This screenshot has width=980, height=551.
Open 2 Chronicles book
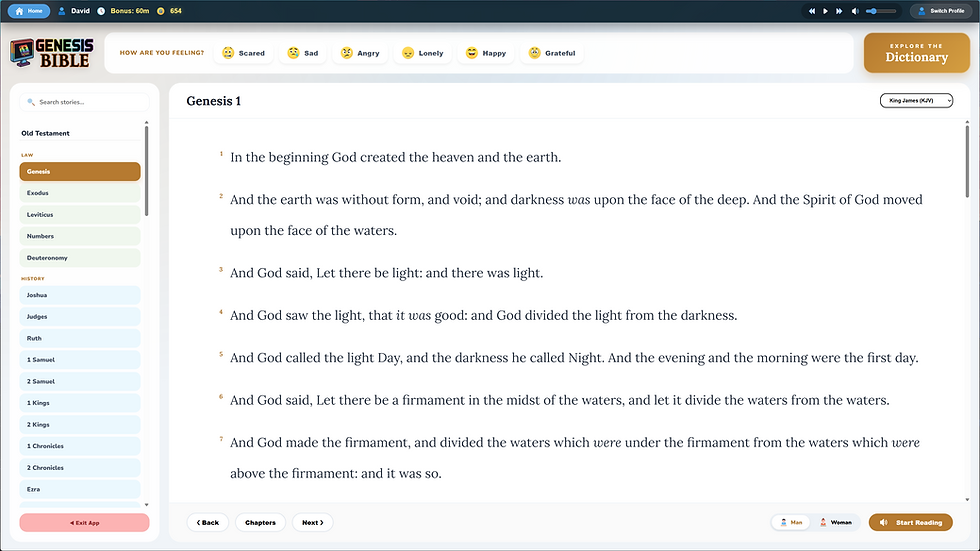80,467
